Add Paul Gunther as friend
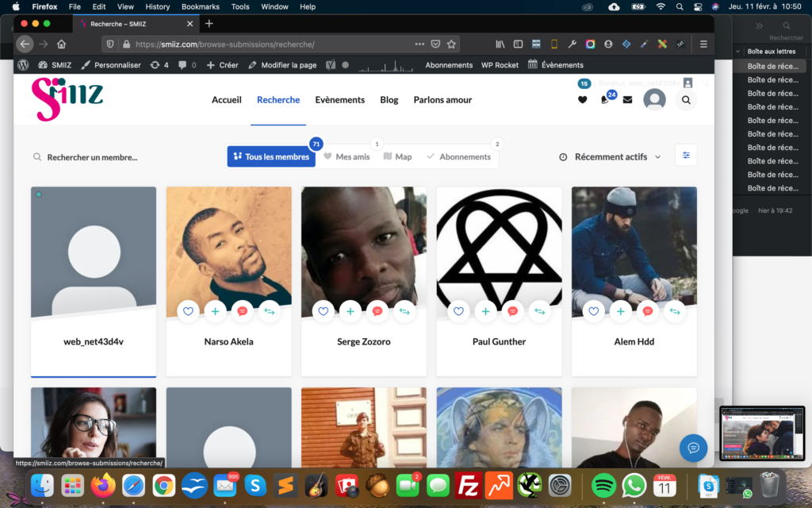The width and height of the screenshot is (812, 508). point(485,311)
